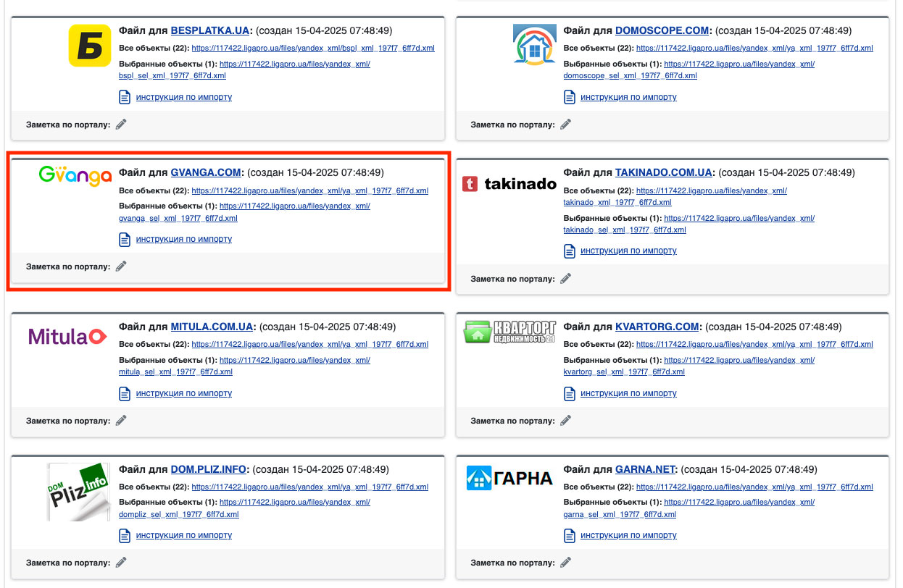Open import instruction for MITULA.COM.UA
The image size is (903, 588).
pyautogui.click(x=184, y=393)
